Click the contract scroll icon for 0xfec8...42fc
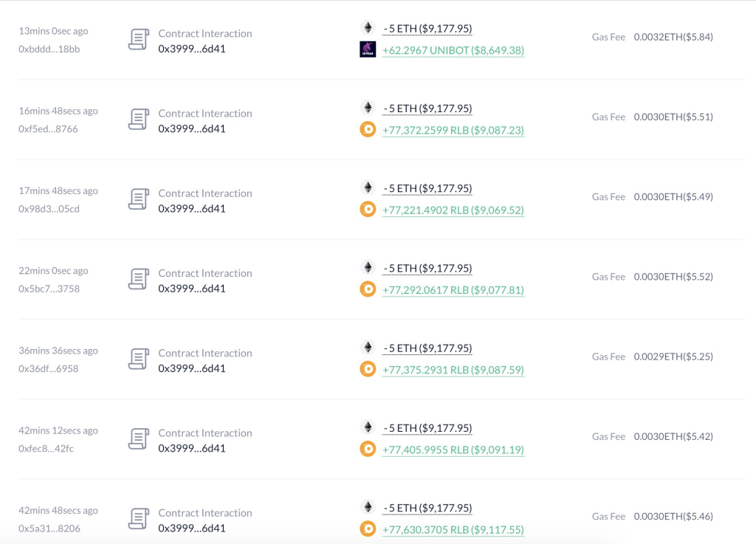 [138, 439]
